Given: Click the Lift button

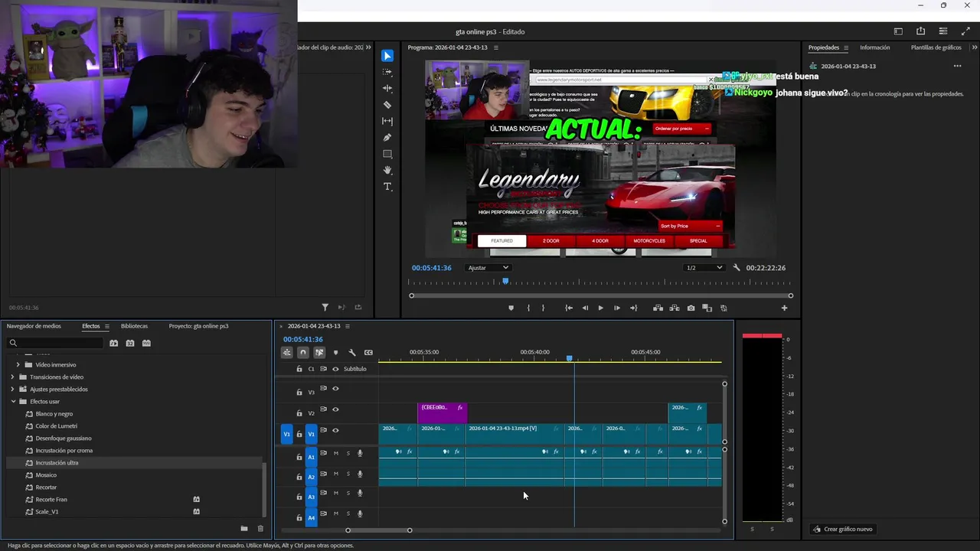Looking at the screenshot, I should coord(658,308).
